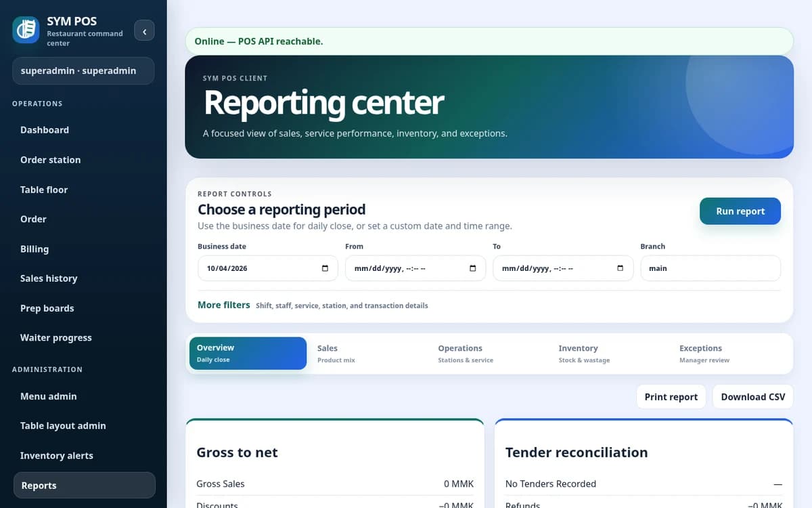Click the SYM POS logo icon
This screenshot has height=508, width=812.
pos(26,30)
